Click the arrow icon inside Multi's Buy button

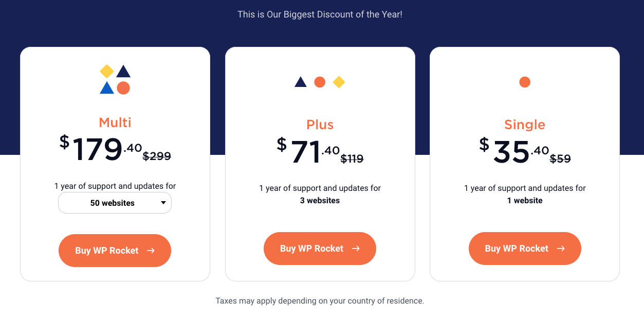[150, 251]
